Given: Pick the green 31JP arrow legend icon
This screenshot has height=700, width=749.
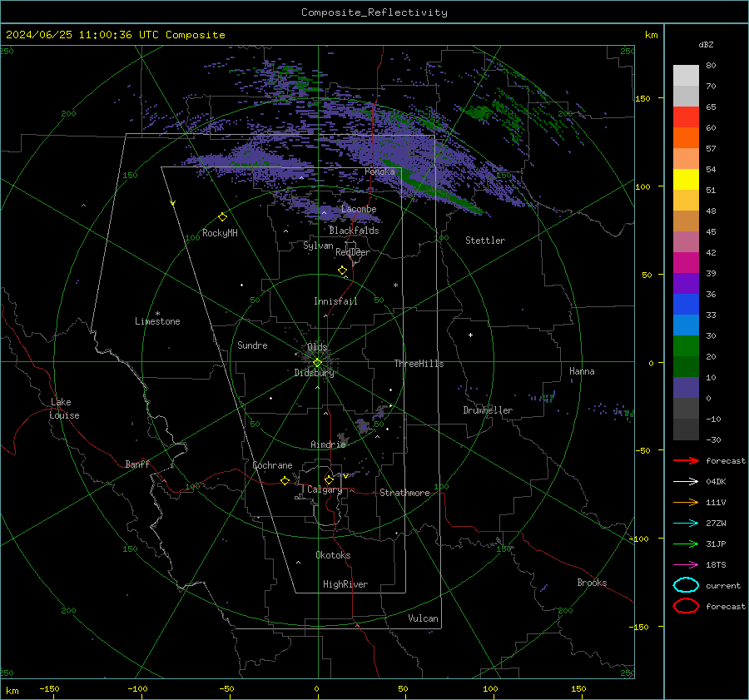Looking at the screenshot, I should click(686, 544).
